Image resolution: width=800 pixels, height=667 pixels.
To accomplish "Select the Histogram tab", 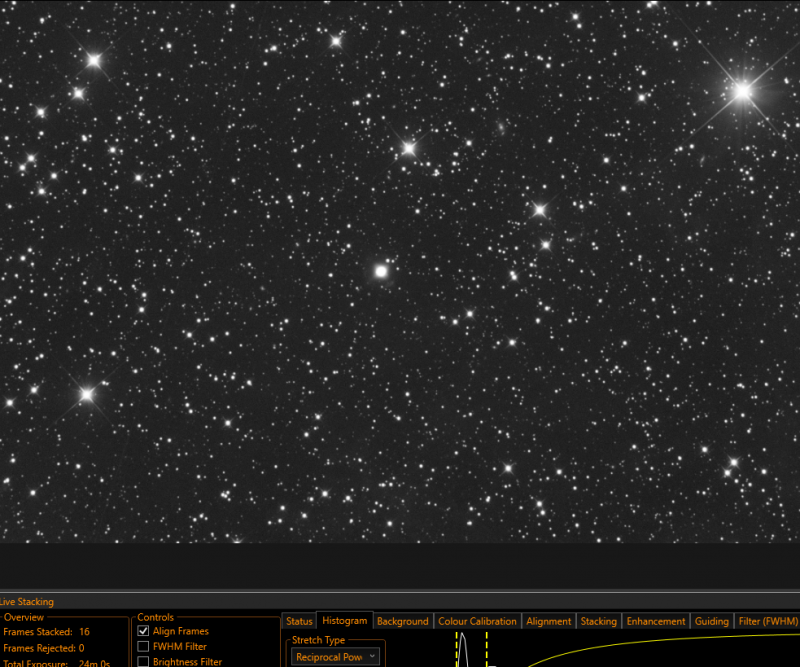I will [344, 621].
